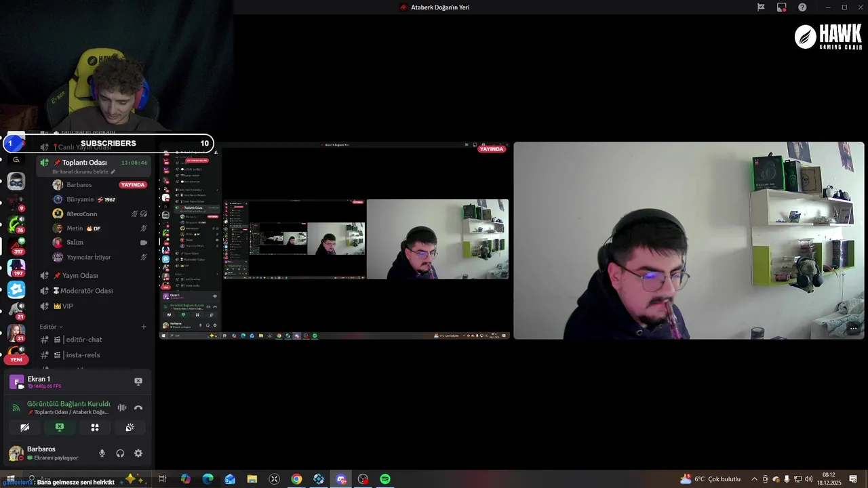Collapse the Editör category

pyautogui.click(x=51, y=327)
